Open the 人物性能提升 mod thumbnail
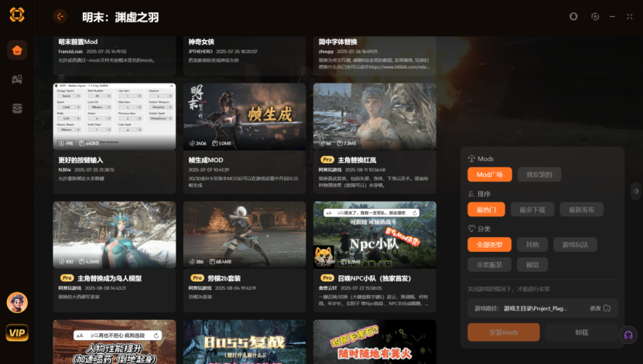The height and width of the screenshot is (364, 643). [x=115, y=342]
